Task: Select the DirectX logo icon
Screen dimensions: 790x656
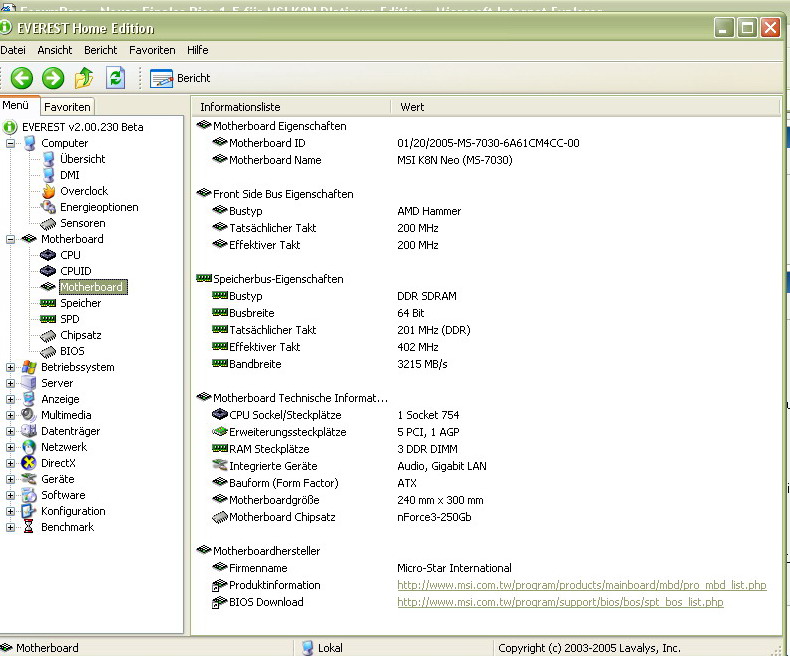Action: 29,464
